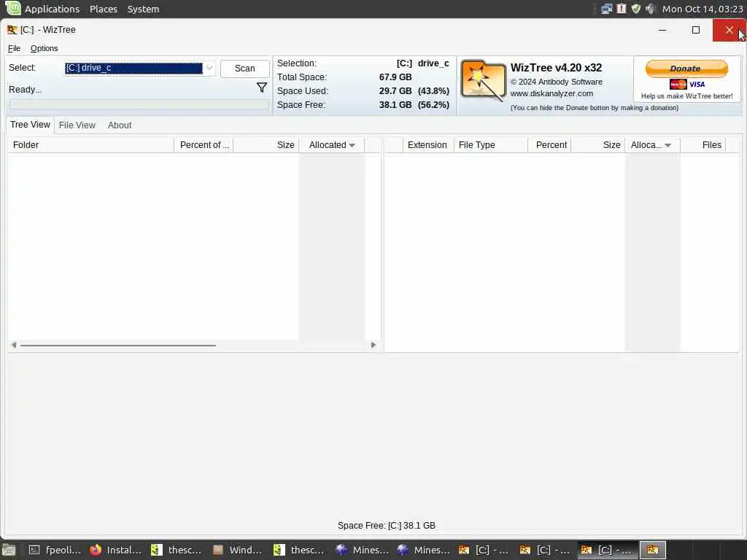Switch to the second Mines... taskbar item

[x=422, y=550]
